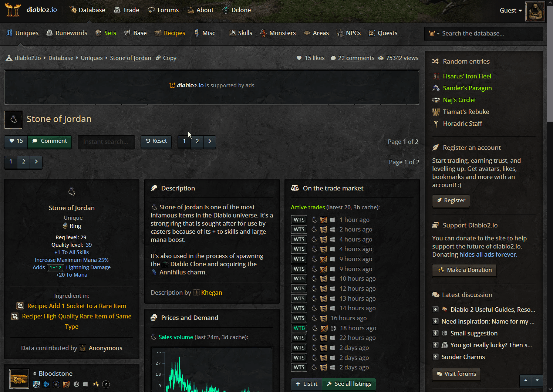Click the Make a Donation button

[464, 270]
